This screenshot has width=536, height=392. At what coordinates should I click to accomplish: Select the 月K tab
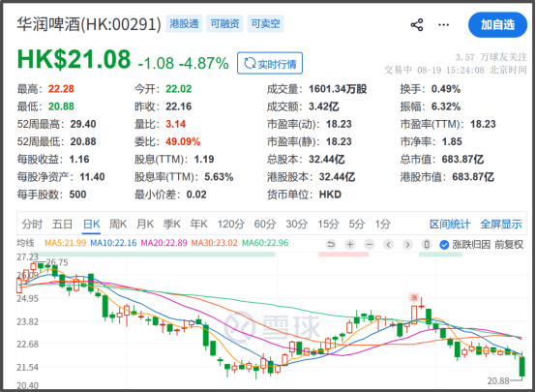(x=145, y=224)
